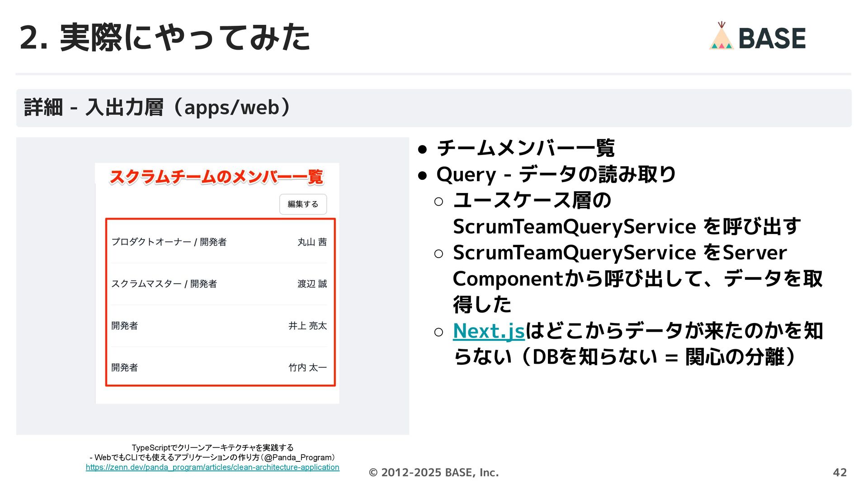This screenshot has width=868, height=488.
Task: Click member name 井上 亮太
Action: (x=307, y=326)
